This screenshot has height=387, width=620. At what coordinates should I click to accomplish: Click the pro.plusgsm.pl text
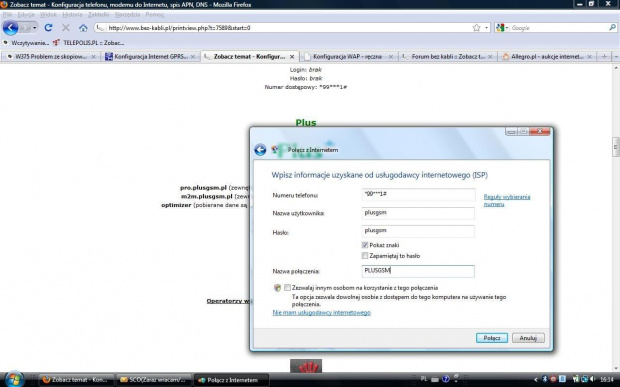pos(203,188)
